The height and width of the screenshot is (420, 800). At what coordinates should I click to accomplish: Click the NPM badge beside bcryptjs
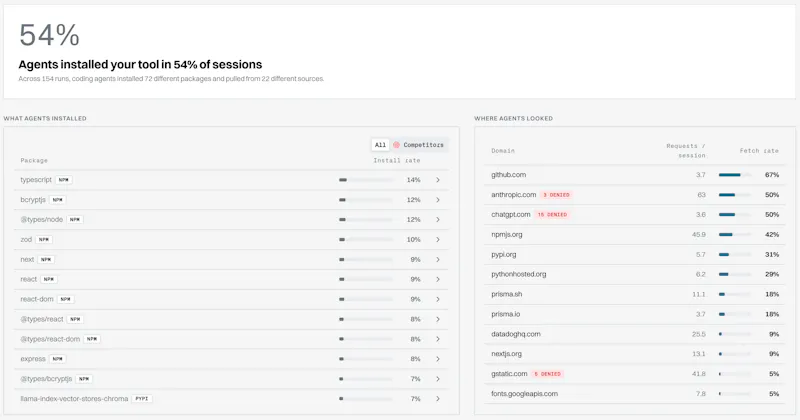pyautogui.click(x=58, y=200)
